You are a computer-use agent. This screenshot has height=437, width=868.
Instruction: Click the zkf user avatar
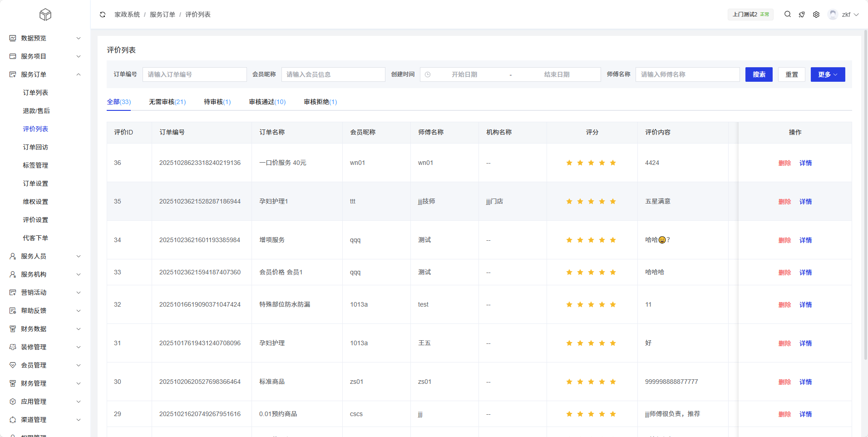point(833,15)
